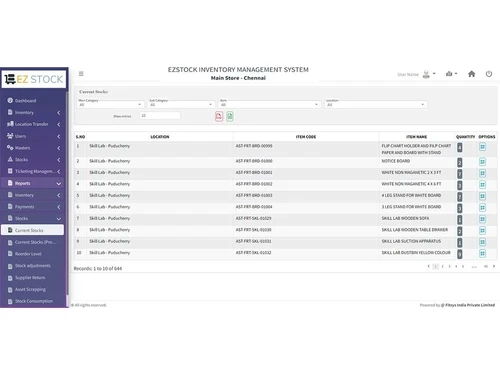This screenshot has width=500, height=375.
Task: Sort table by ITEM CODE column header
Action: point(306,137)
